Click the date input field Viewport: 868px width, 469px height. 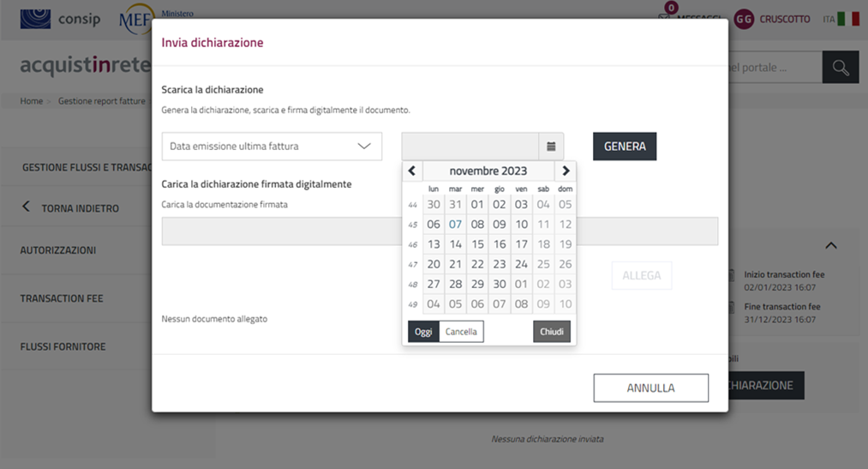coord(470,147)
